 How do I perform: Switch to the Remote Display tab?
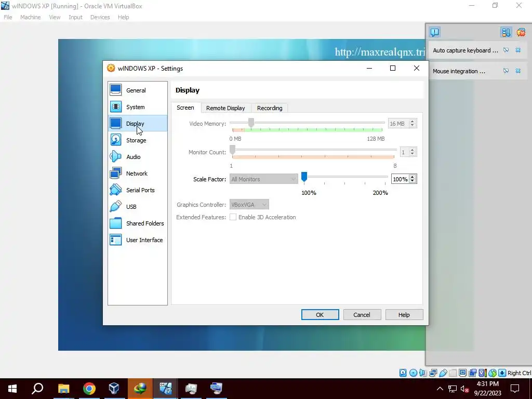[225, 108]
